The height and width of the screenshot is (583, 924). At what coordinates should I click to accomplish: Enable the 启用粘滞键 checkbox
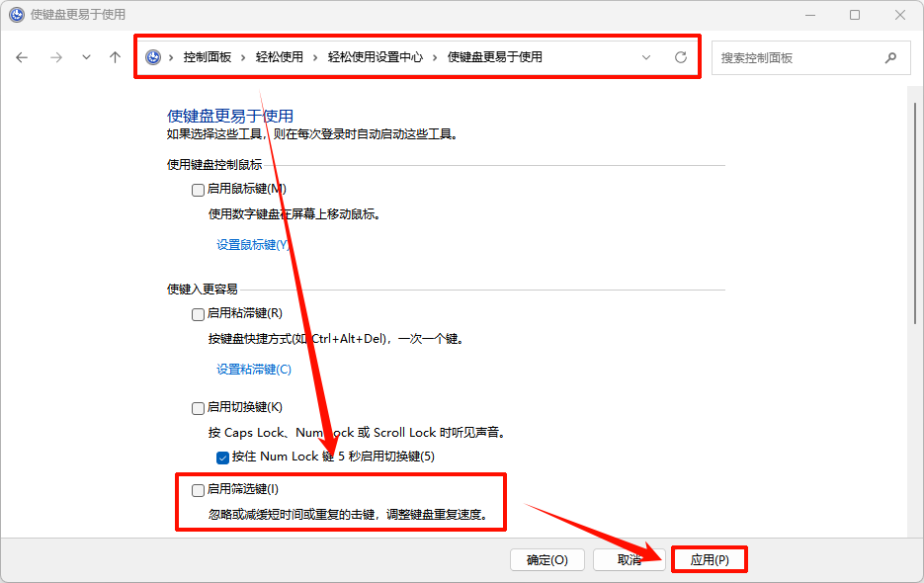coord(198,314)
